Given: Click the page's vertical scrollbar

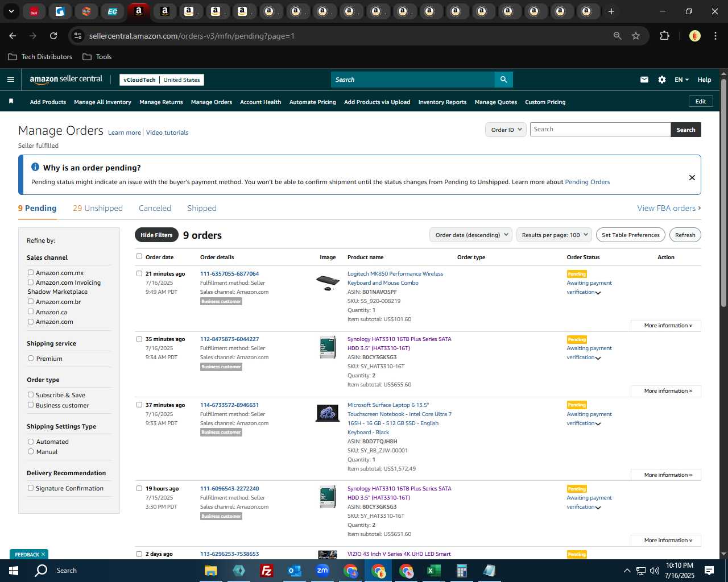Looking at the screenshot, I should click(723, 193).
